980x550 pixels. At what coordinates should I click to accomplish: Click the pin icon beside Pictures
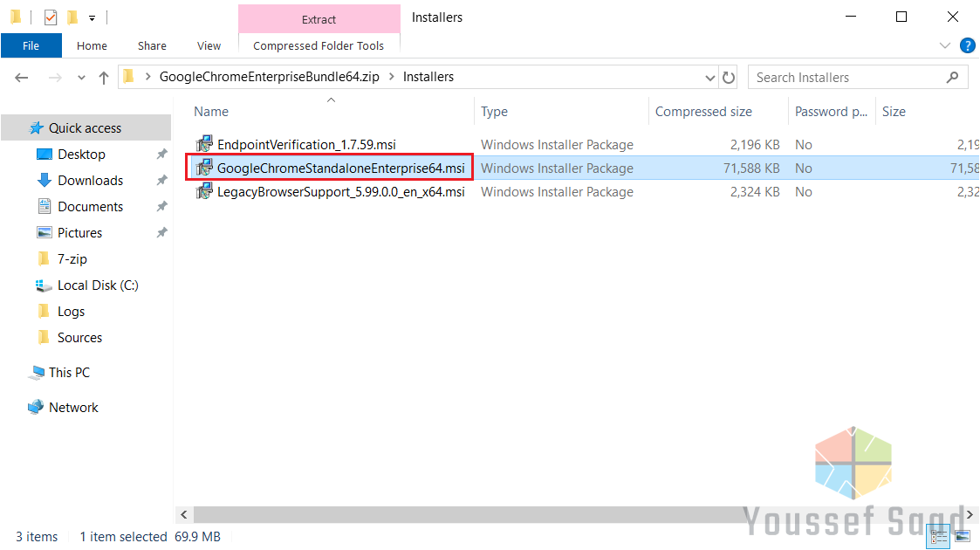click(x=161, y=232)
